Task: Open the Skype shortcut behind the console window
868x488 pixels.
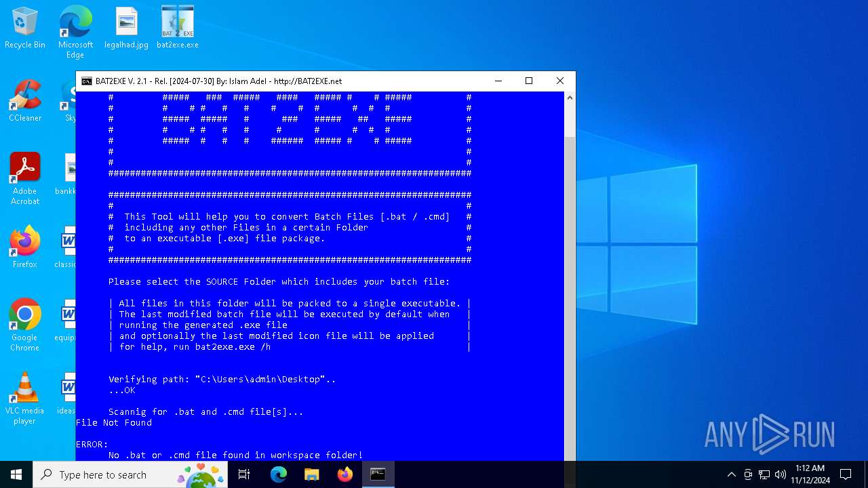Action: (68, 102)
